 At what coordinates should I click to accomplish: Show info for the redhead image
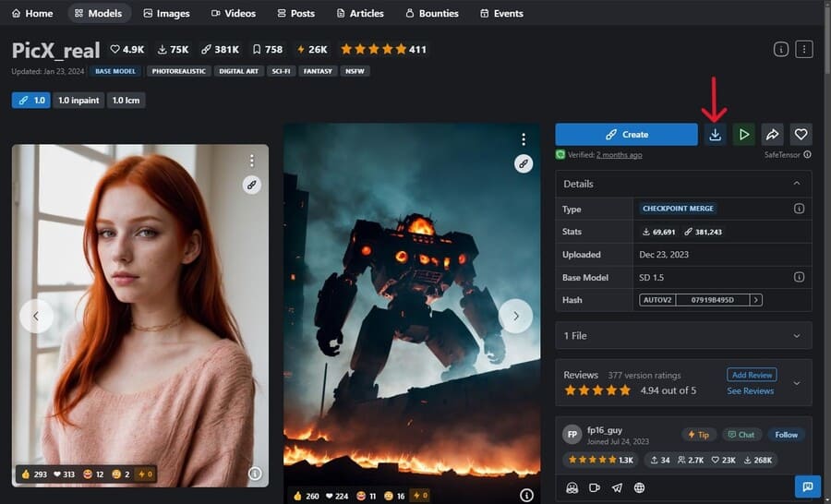(x=255, y=474)
